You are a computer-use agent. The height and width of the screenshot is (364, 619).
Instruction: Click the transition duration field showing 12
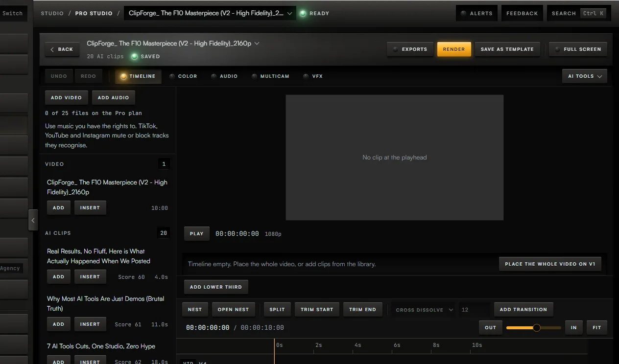[474, 310]
